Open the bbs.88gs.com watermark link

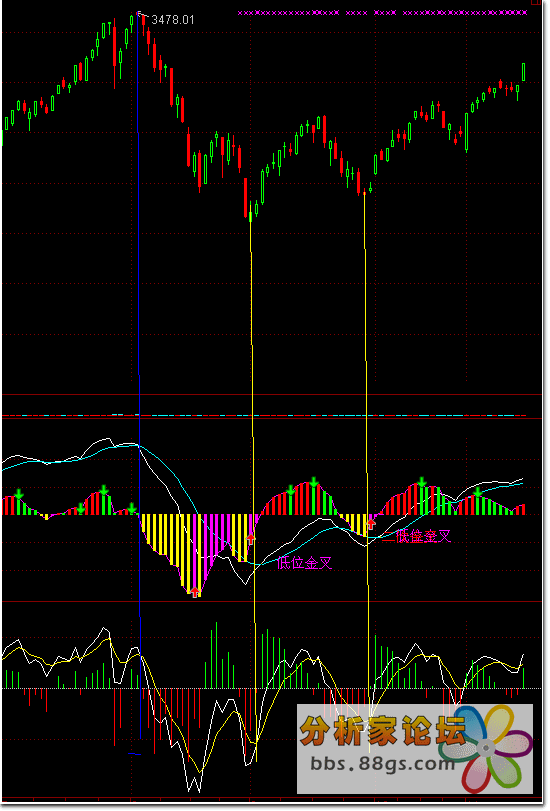(382, 763)
